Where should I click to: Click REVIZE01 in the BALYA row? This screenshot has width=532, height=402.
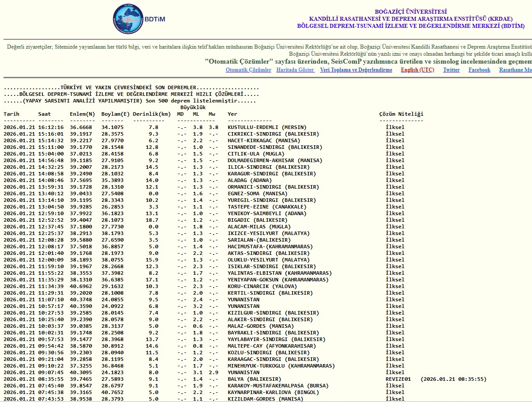[x=398, y=379]
